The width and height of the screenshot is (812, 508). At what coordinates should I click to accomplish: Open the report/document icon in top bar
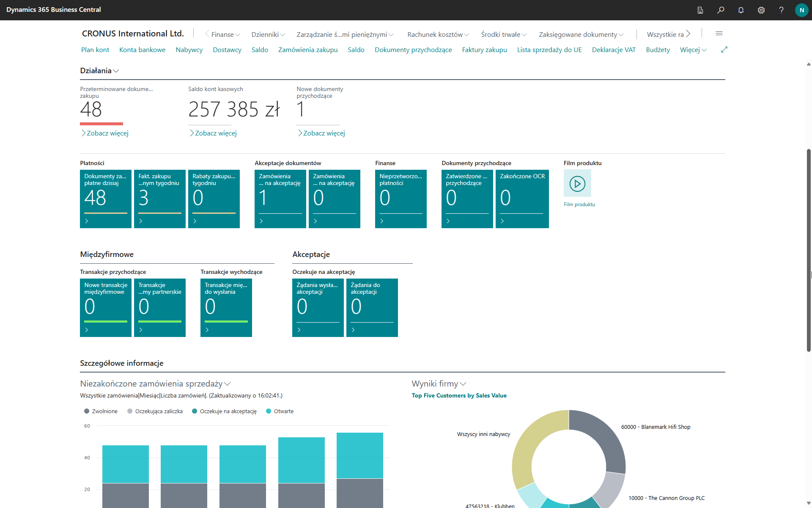(700, 10)
